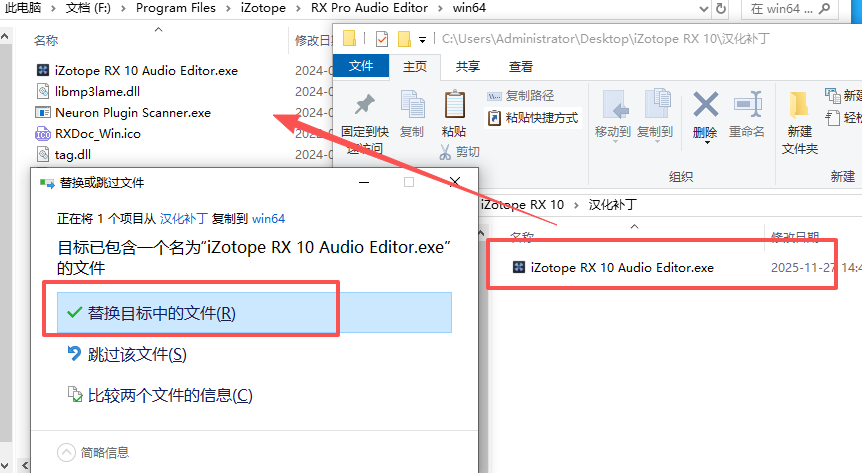
Task: Click the Cut scissors icon
Action: 445,152
